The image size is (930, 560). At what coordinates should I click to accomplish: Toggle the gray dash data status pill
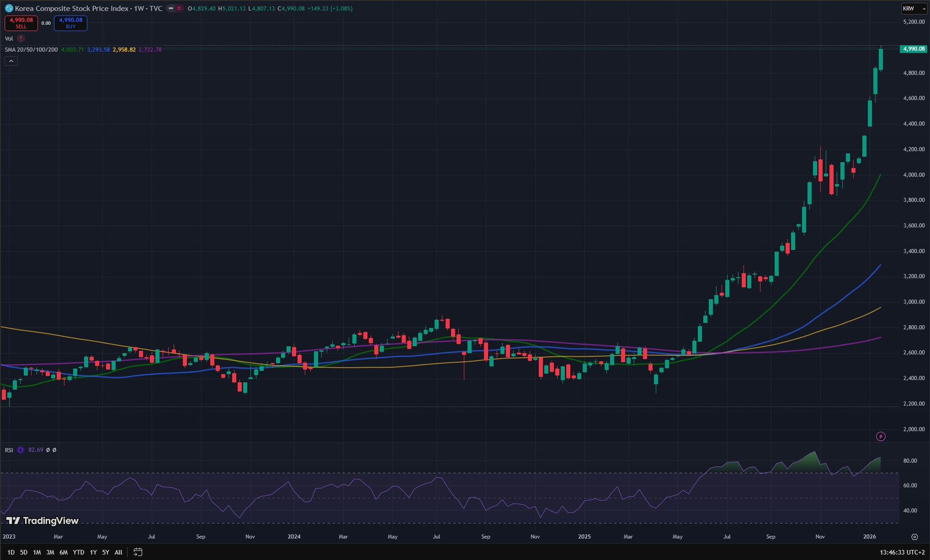click(170, 8)
